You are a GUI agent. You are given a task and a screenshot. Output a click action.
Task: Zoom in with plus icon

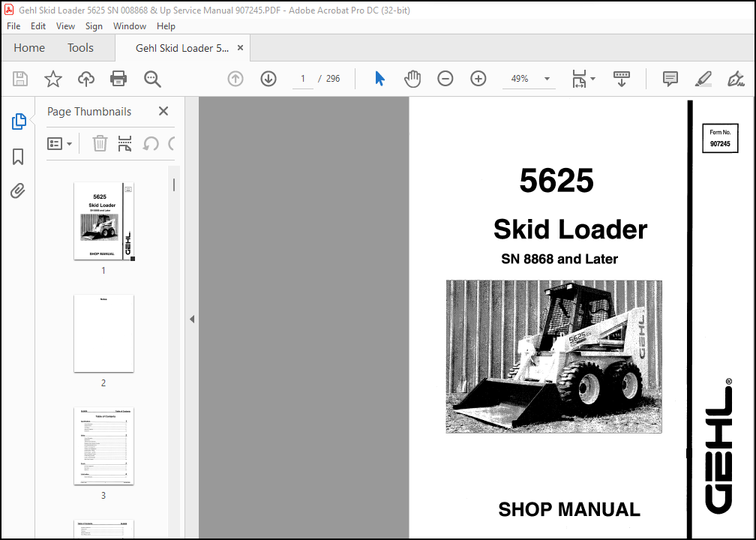[x=478, y=79]
